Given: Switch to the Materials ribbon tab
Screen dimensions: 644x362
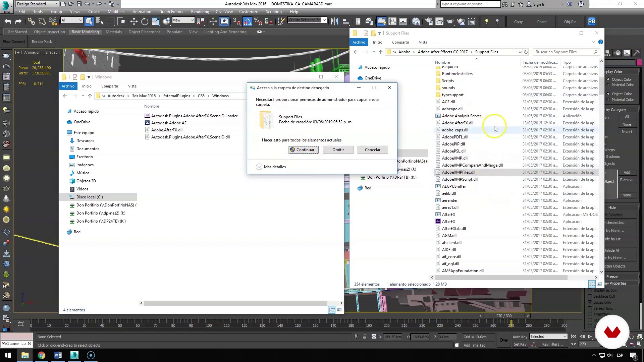Looking at the screenshot, I should click(114, 32).
